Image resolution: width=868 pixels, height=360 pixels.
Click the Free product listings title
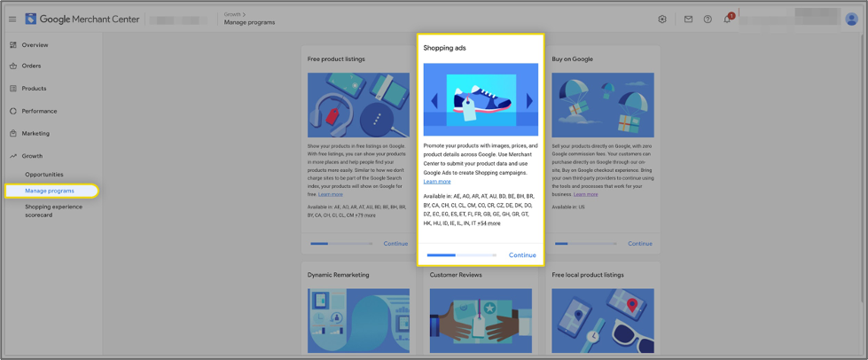coord(336,59)
